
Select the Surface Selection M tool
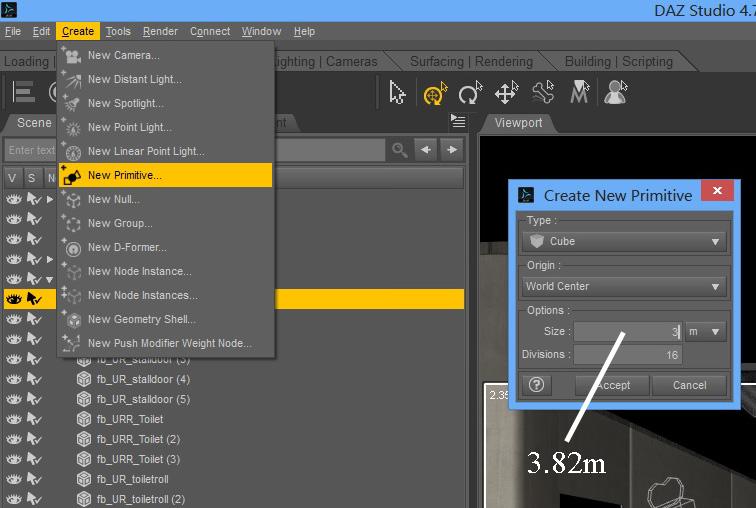[x=580, y=93]
